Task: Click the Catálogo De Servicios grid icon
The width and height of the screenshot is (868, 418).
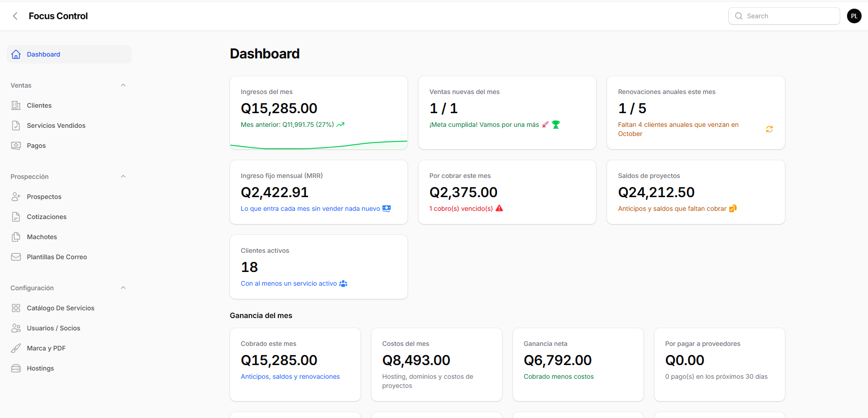Action: click(x=16, y=308)
